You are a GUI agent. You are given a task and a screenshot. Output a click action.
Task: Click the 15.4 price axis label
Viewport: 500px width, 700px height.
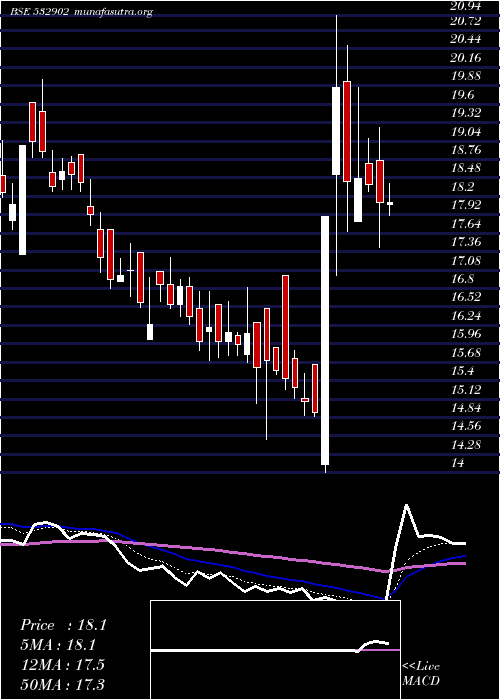click(x=463, y=371)
